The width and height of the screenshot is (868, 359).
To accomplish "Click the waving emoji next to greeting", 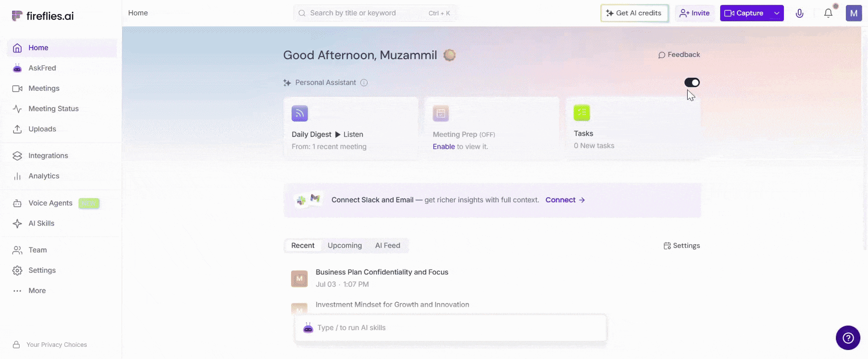I will coord(449,55).
